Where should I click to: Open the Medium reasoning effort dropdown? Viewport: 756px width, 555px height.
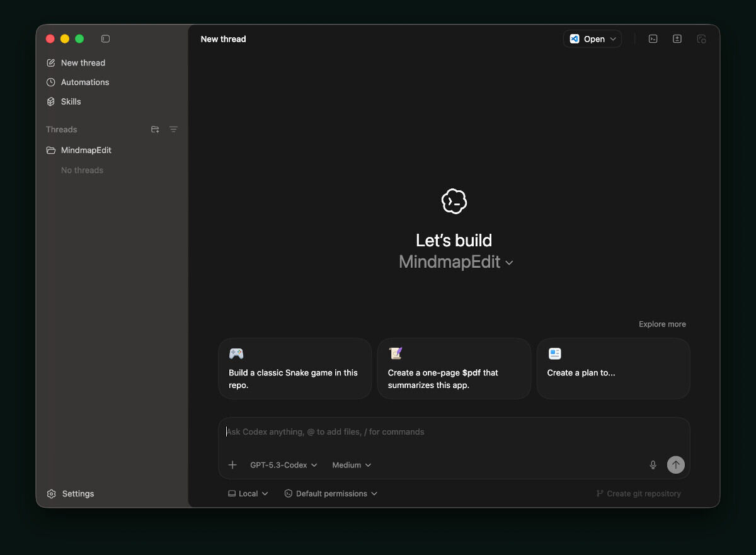click(x=352, y=465)
